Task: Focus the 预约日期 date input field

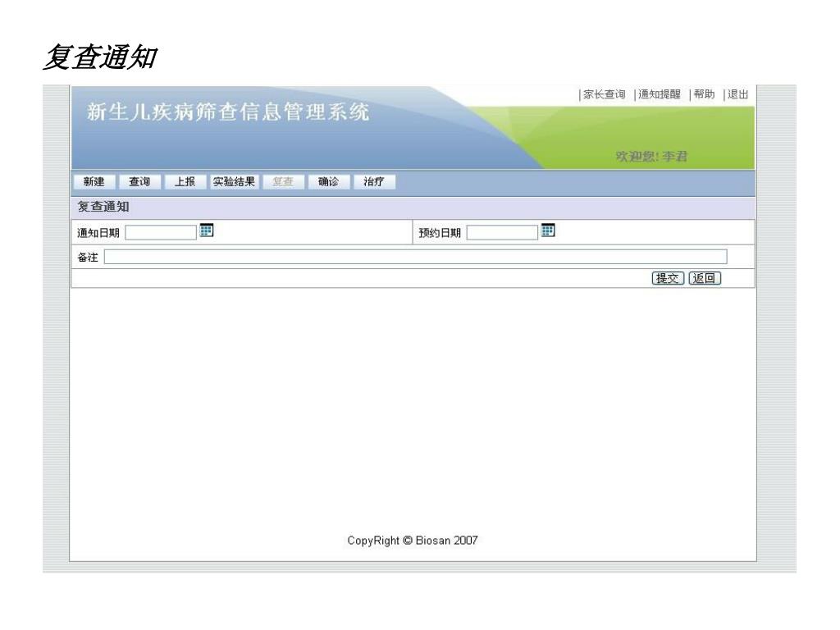Action: click(502, 232)
